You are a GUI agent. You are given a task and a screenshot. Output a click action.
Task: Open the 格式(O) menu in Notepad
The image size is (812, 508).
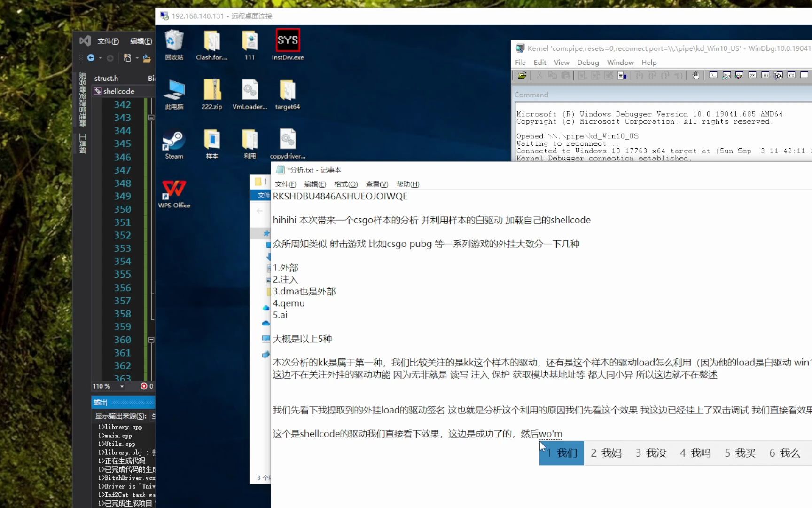[x=346, y=184]
